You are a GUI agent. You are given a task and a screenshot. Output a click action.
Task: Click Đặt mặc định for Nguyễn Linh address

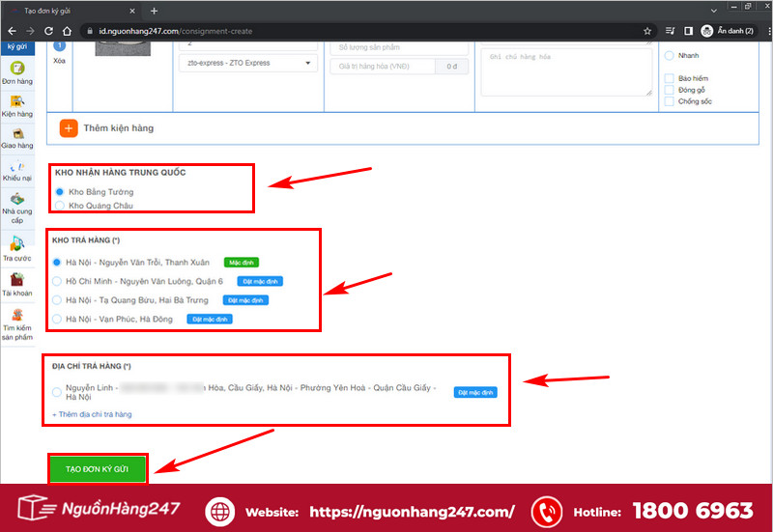pyautogui.click(x=475, y=393)
